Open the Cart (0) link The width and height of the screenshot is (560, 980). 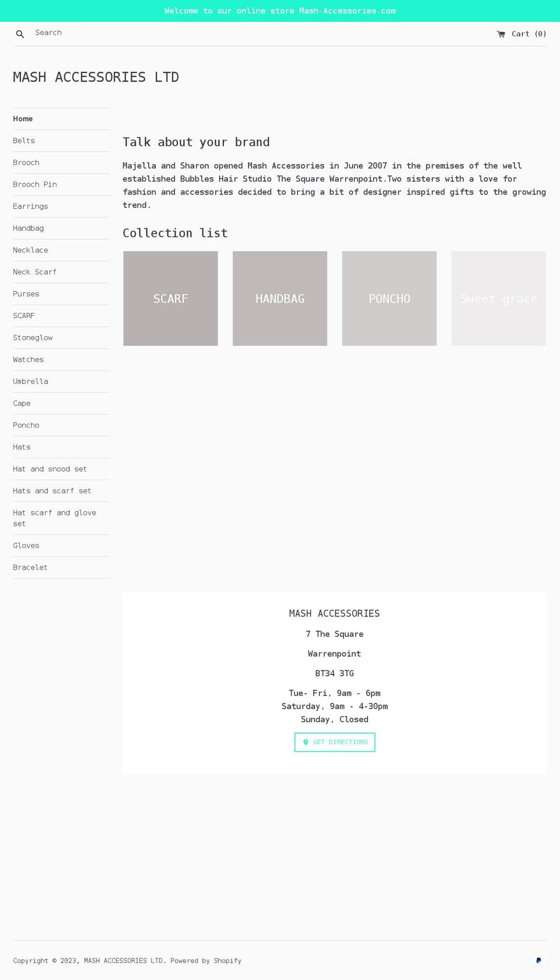pos(521,34)
